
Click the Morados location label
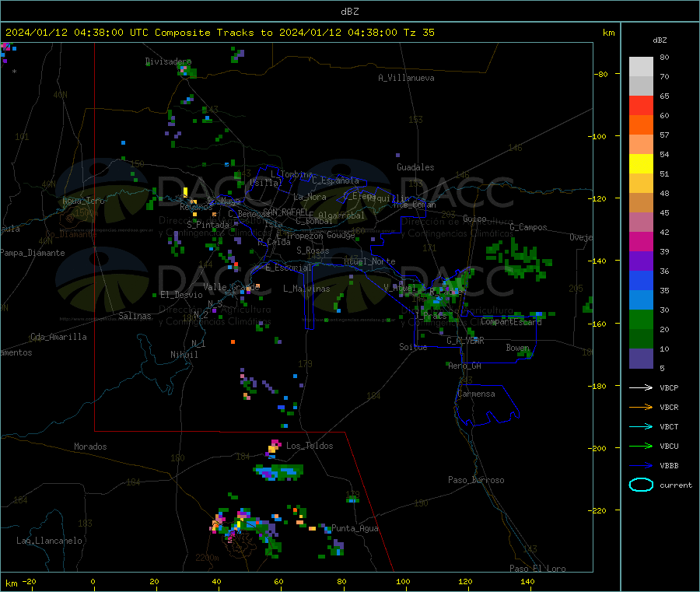(90, 447)
